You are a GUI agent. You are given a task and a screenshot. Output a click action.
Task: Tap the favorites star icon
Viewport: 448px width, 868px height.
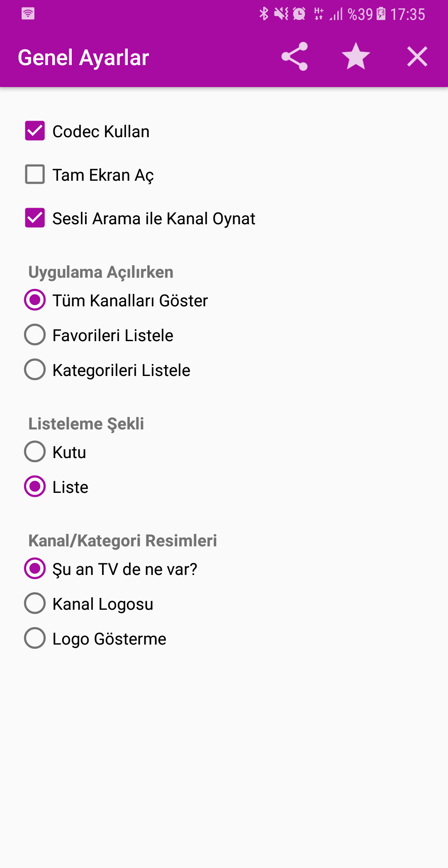coord(355,56)
